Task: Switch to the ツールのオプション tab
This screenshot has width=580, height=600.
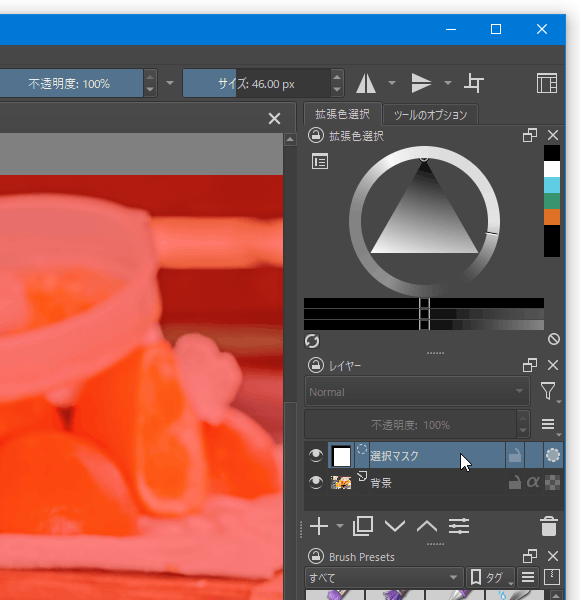Action: click(430, 115)
